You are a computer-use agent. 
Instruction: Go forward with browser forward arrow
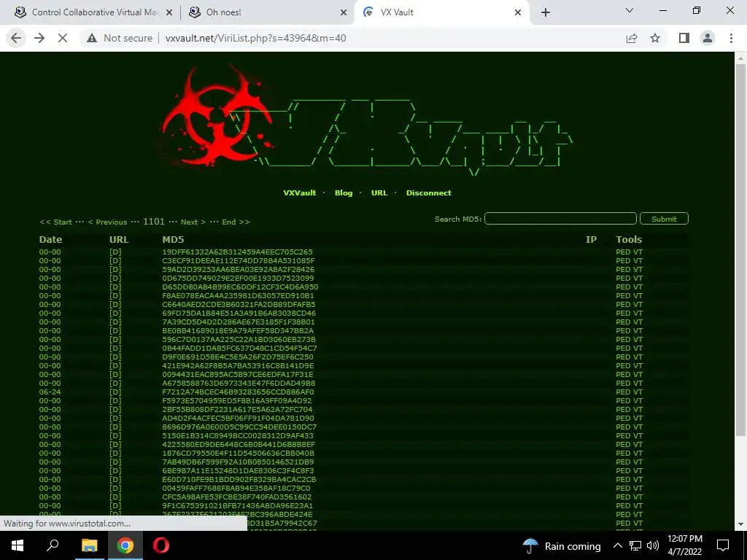click(39, 38)
